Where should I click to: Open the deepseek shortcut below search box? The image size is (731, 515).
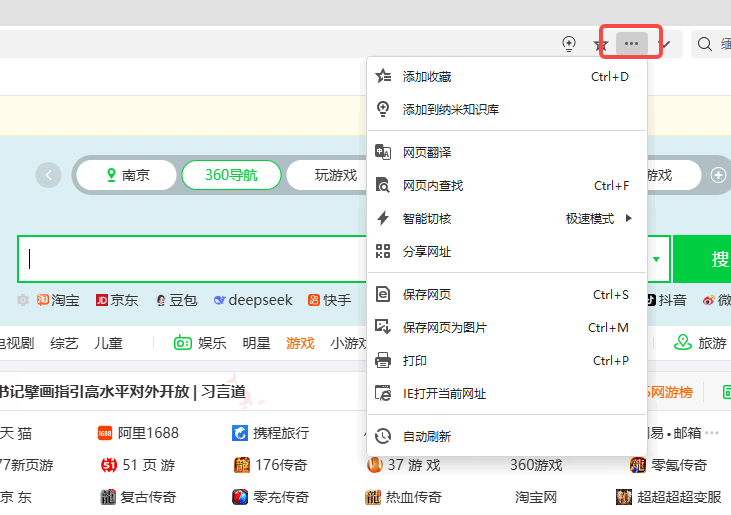coord(252,300)
